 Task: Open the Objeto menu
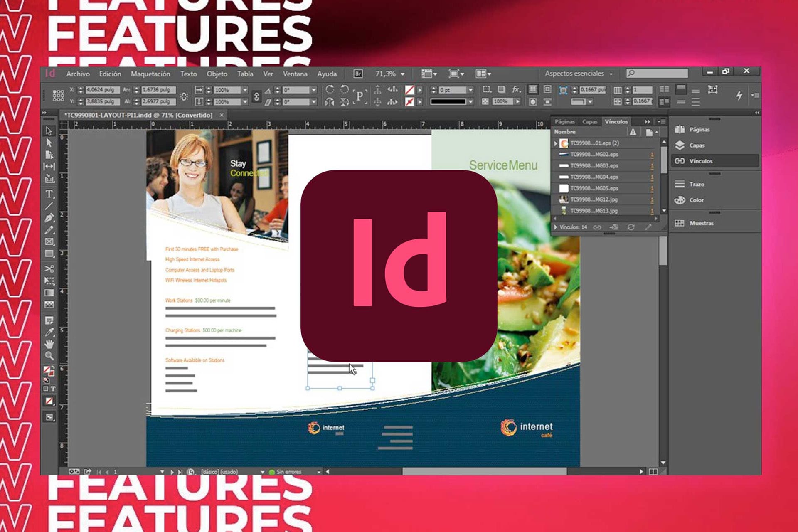pos(217,74)
